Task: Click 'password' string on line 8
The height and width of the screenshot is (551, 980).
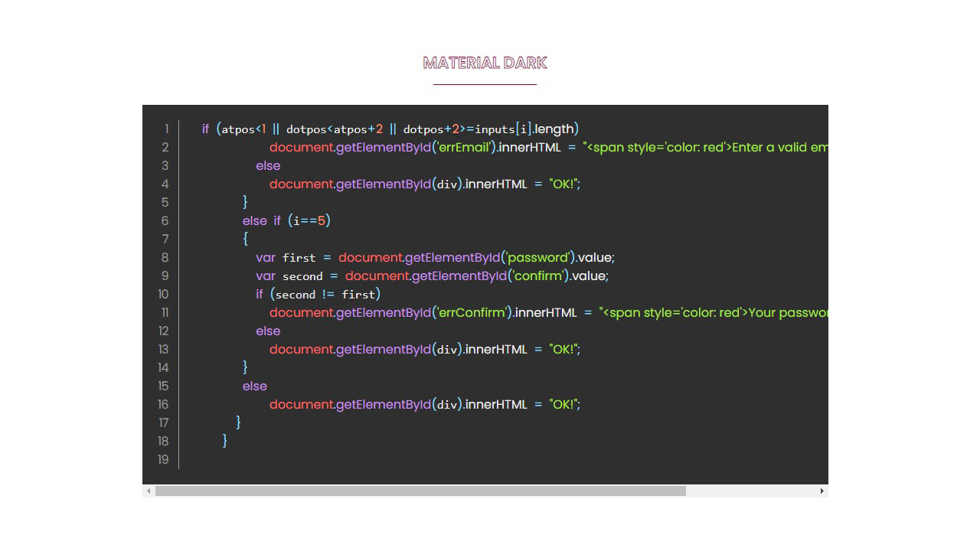Action: coord(538,257)
